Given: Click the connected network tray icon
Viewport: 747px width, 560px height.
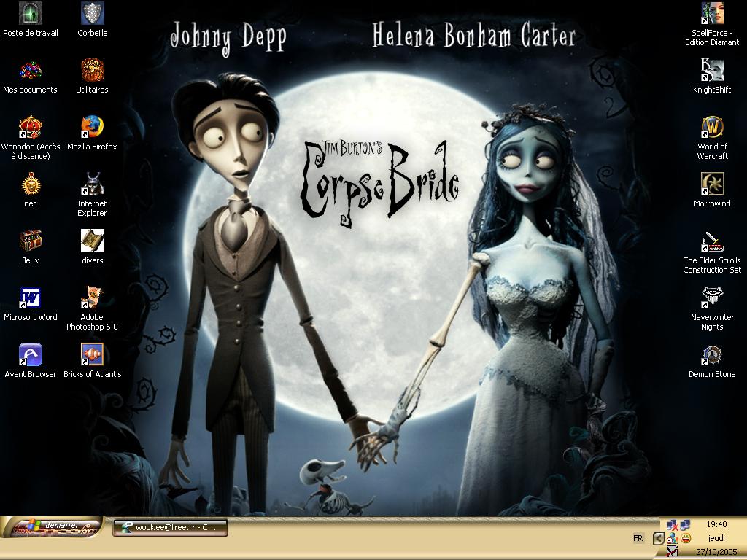Looking at the screenshot, I should (685, 525).
